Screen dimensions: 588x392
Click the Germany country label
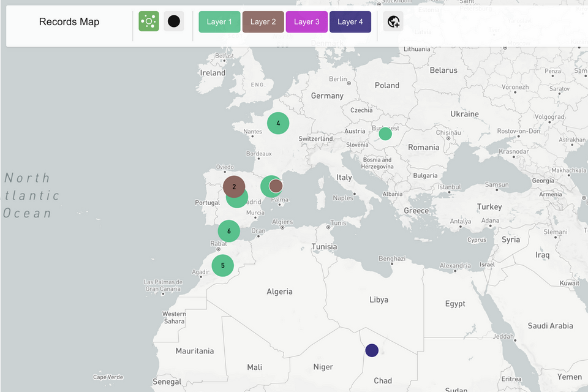point(327,96)
